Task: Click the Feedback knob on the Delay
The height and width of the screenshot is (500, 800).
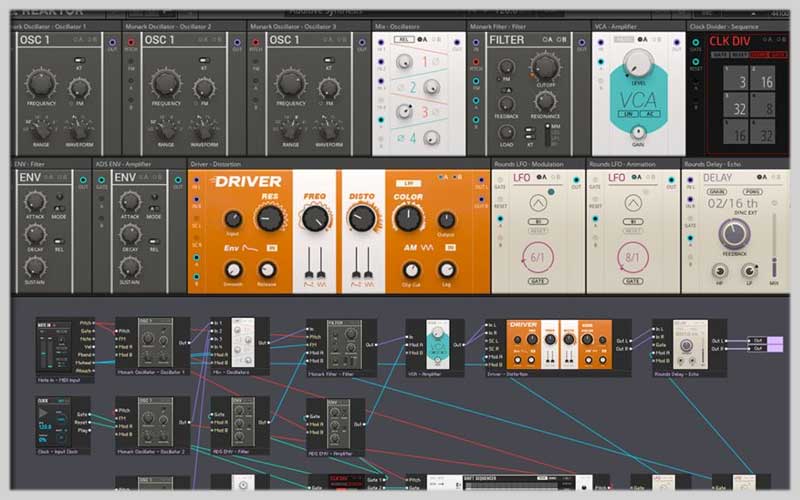Action: tap(734, 234)
